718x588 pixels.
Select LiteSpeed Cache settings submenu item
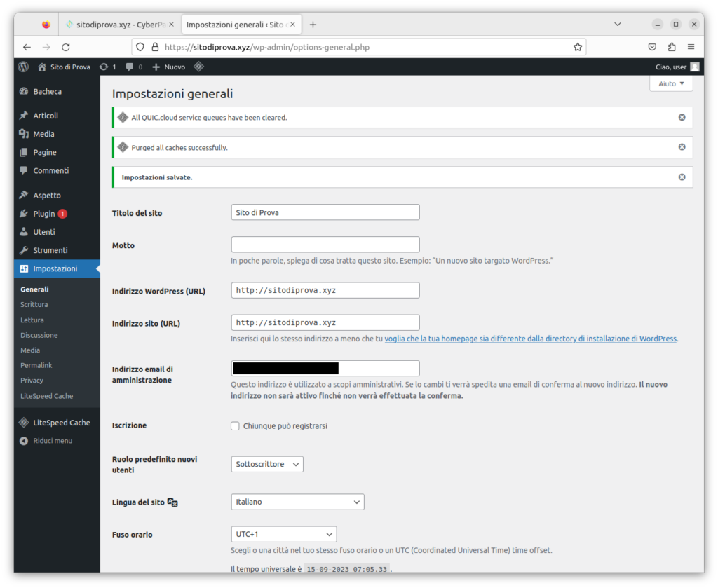click(x=47, y=396)
